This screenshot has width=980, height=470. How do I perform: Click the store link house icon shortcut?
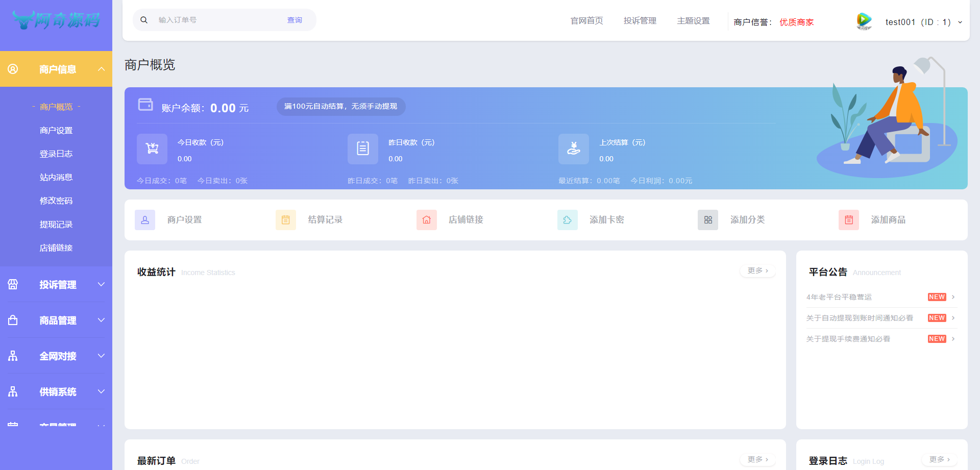[x=426, y=219]
